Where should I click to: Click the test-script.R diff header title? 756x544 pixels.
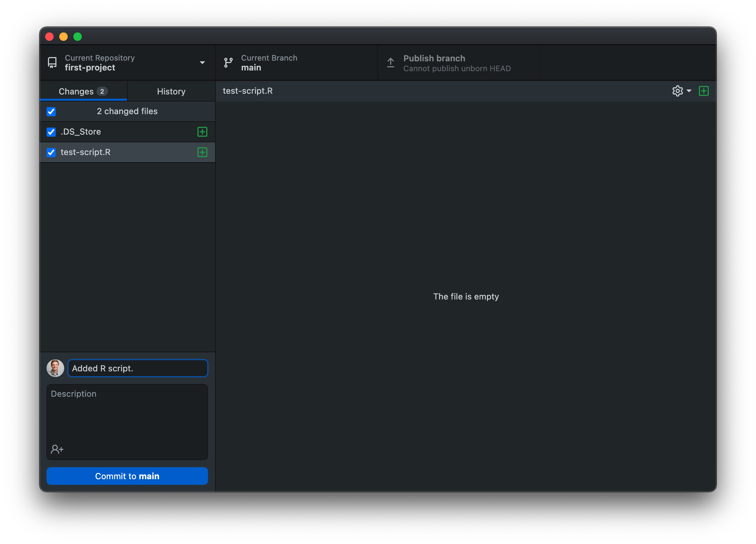coord(248,91)
